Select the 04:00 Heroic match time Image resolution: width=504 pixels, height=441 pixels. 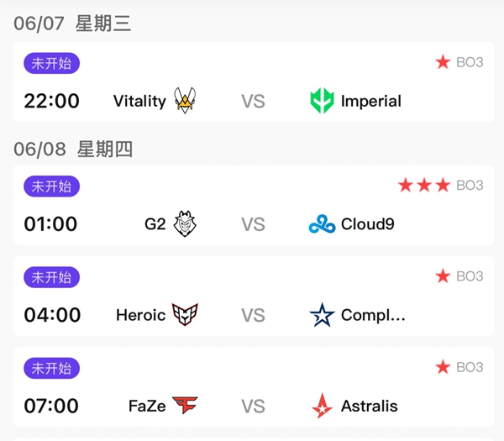point(52,315)
